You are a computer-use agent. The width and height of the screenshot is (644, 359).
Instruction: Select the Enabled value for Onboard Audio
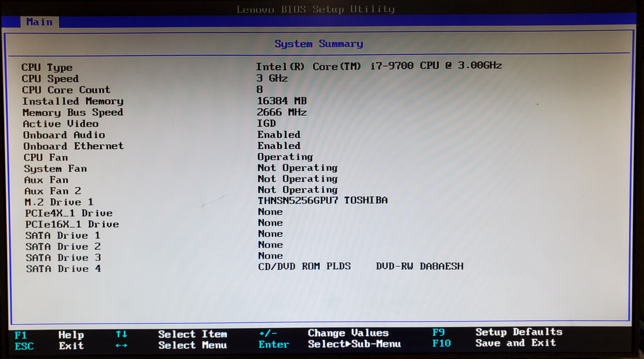[279, 134]
